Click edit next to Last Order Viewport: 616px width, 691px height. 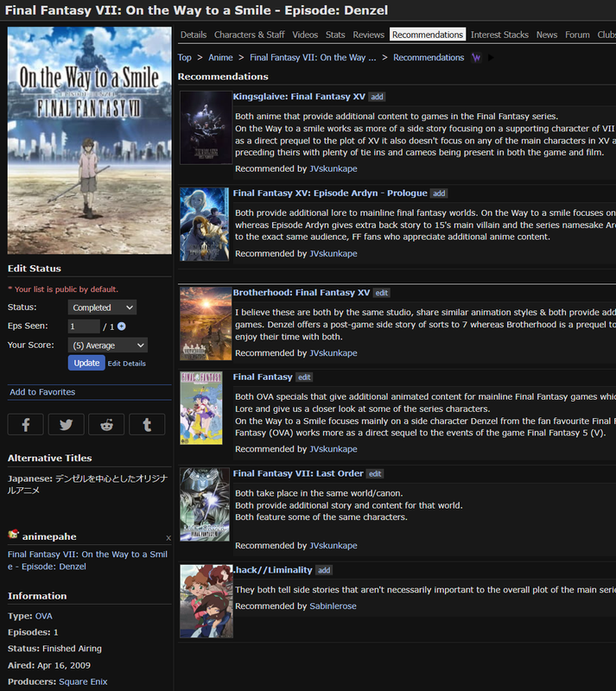tap(375, 473)
